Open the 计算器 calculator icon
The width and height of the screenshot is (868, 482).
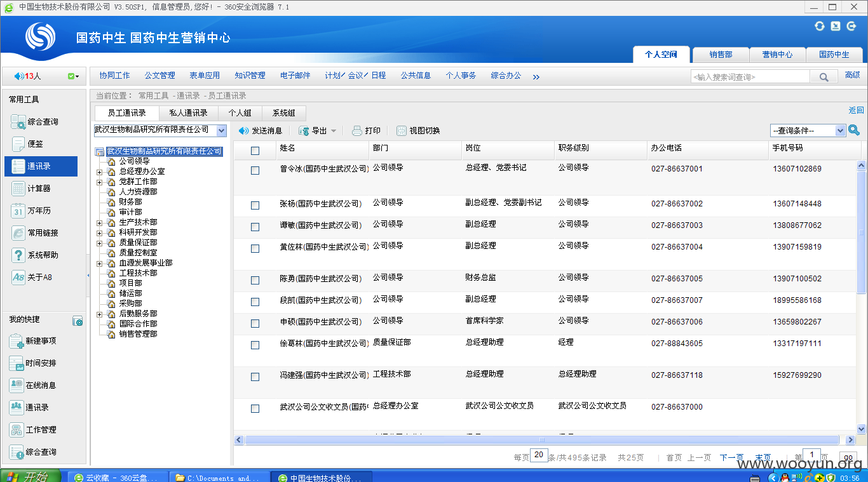(x=18, y=189)
